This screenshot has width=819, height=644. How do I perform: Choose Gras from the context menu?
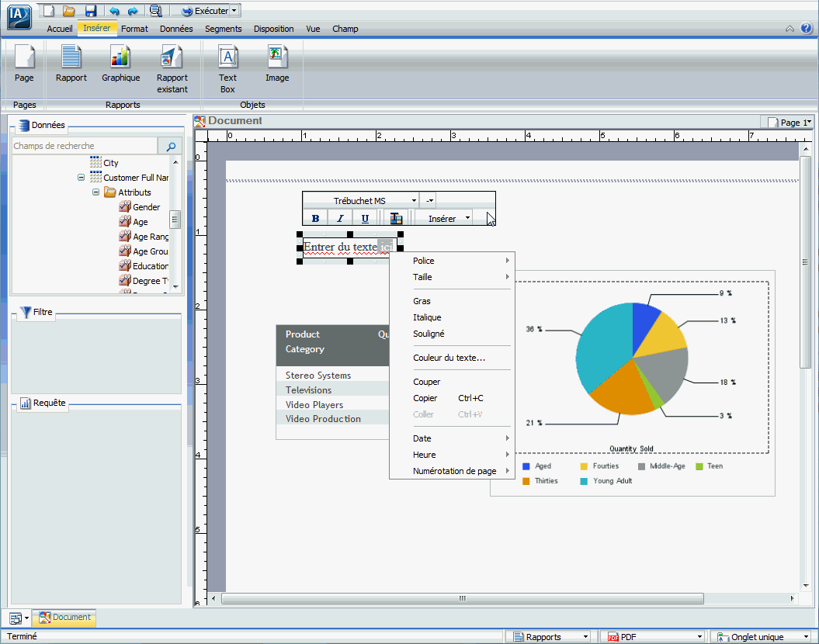click(453, 301)
